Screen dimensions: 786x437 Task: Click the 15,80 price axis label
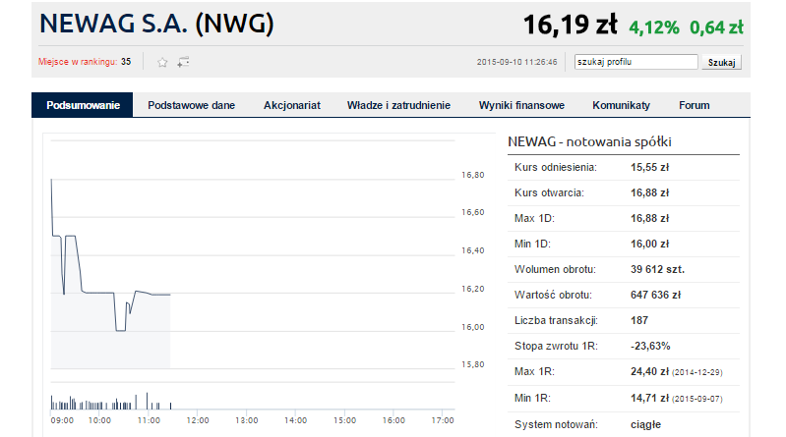pyautogui.click(x=473, y=364)
